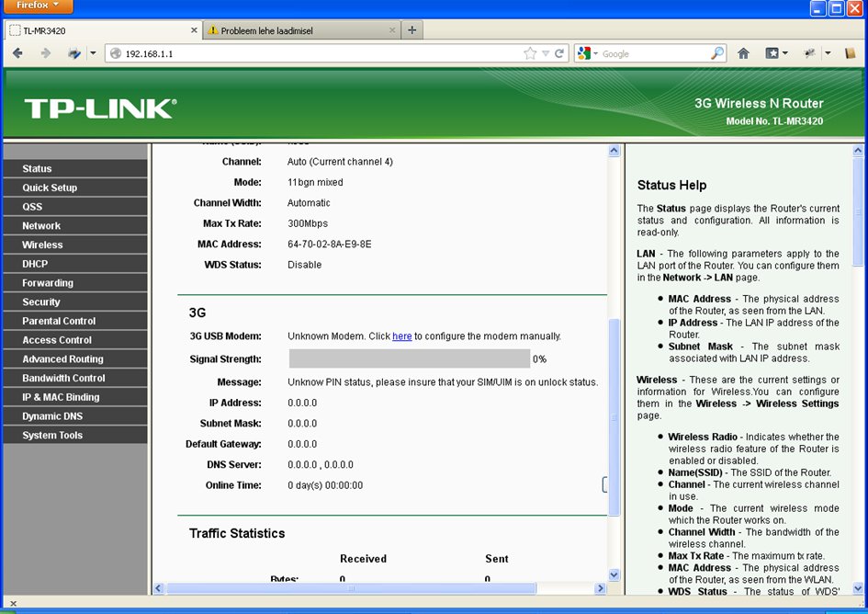Viewport: 868px width, 614px height.
Task: Click the TP-LINK logo in the banner
Action: click(100, 108)
